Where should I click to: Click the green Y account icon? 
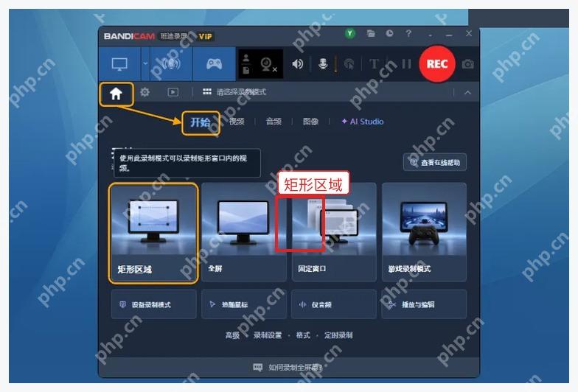pos(349,34)
